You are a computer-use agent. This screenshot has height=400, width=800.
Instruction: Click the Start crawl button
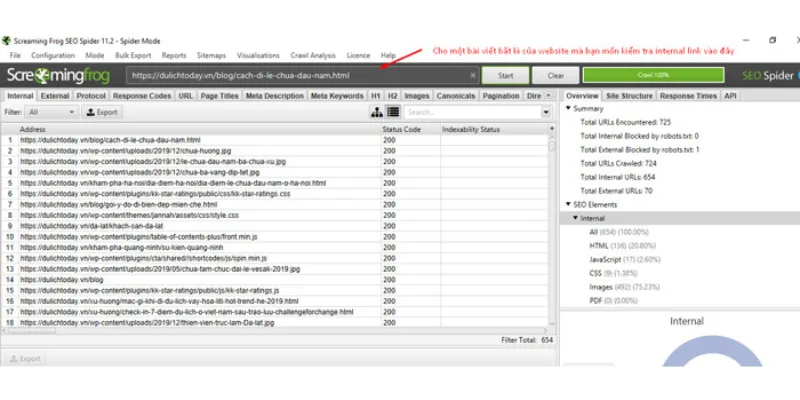506,76
